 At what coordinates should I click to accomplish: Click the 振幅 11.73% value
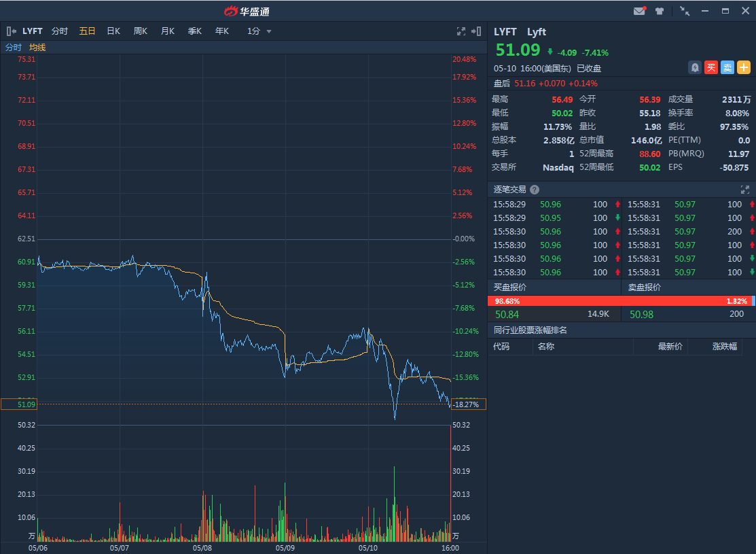pyautogui.click(x=558, y=127)
